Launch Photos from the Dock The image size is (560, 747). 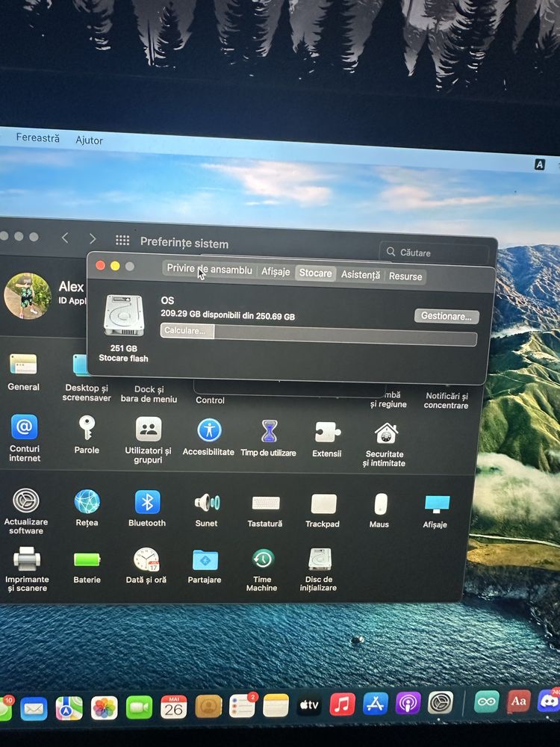click(105, 707)
